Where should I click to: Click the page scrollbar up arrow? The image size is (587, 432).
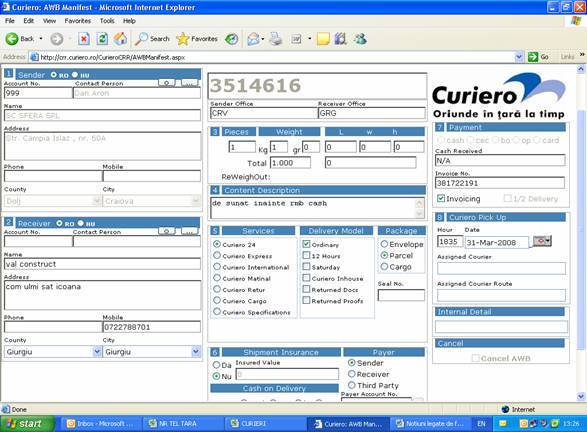point(581,69)
